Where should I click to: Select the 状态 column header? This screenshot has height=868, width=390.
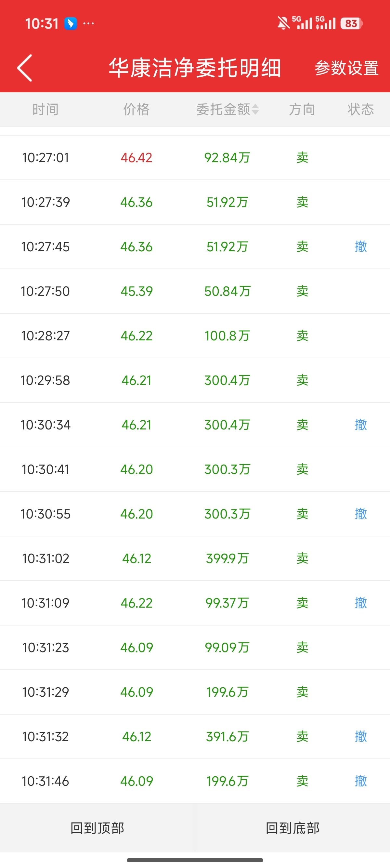click(x=360, y=110)
